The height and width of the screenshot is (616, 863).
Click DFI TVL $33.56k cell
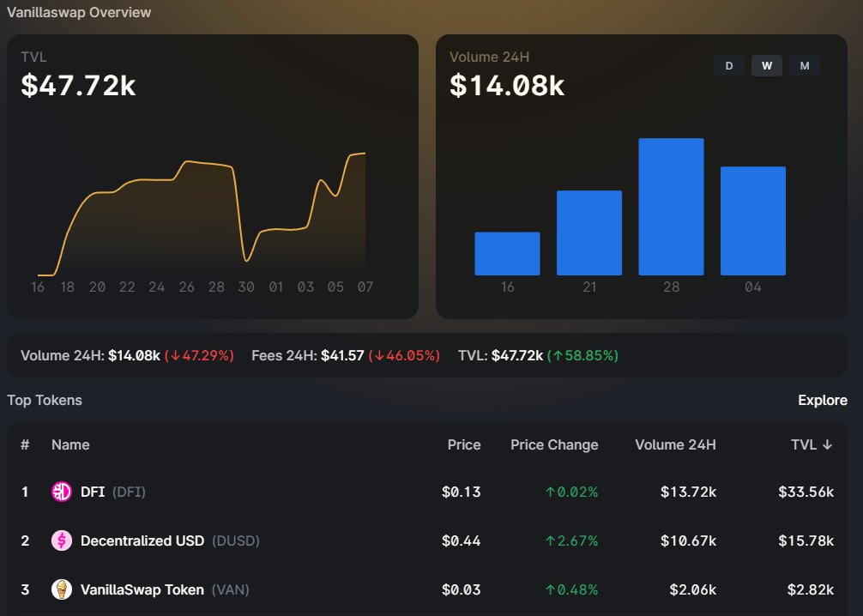[x=806, y=492]
